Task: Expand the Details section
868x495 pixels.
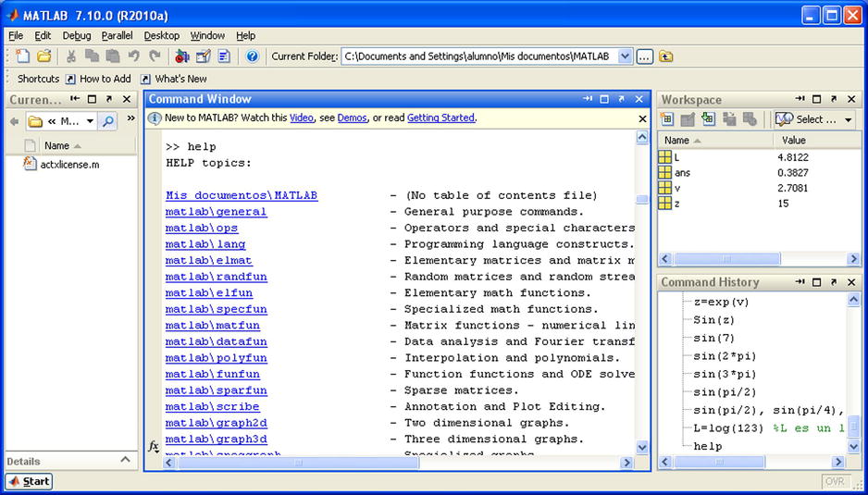Action: pos(126,460)
